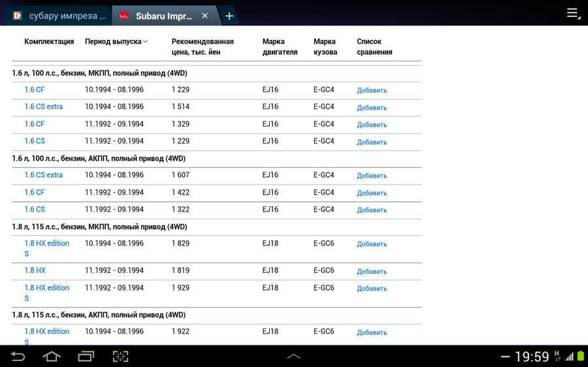588x367 pixels.
Task: Select engine cell EJ18 in 1 819 row
Action: click(270, 270)
